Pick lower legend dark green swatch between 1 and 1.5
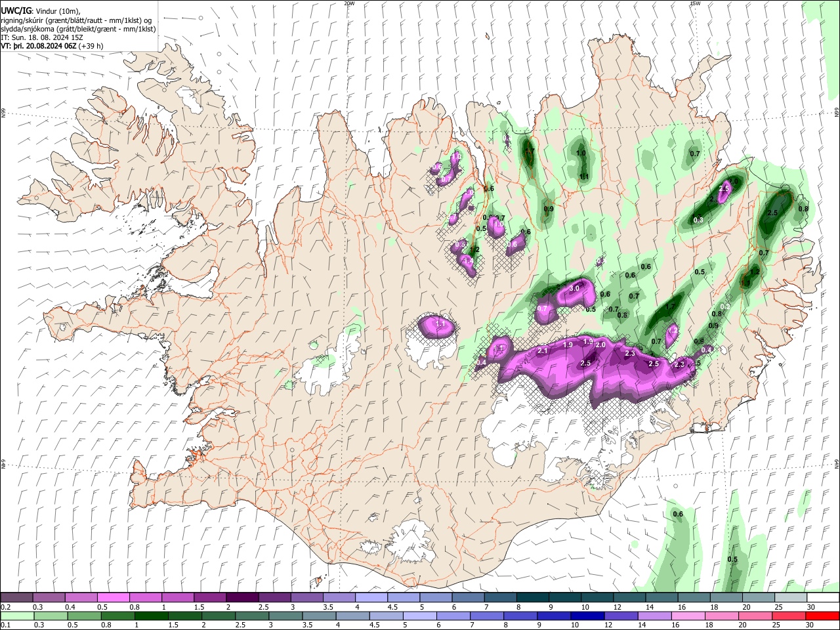The image size is (840, 630). pyautogui.click(x=151, y=615)
